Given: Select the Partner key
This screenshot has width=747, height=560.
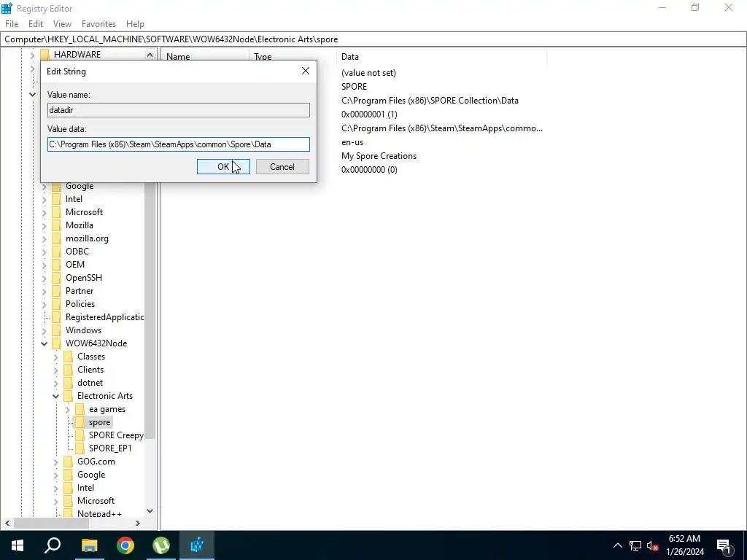Looking at the screenshot, I should click(x=80, y=290).
